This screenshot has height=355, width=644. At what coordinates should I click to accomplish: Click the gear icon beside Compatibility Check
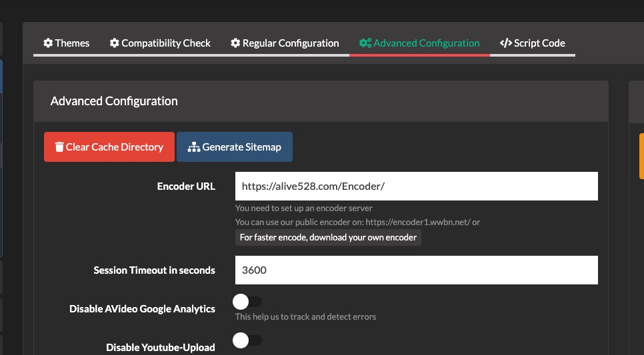[114, 43]
